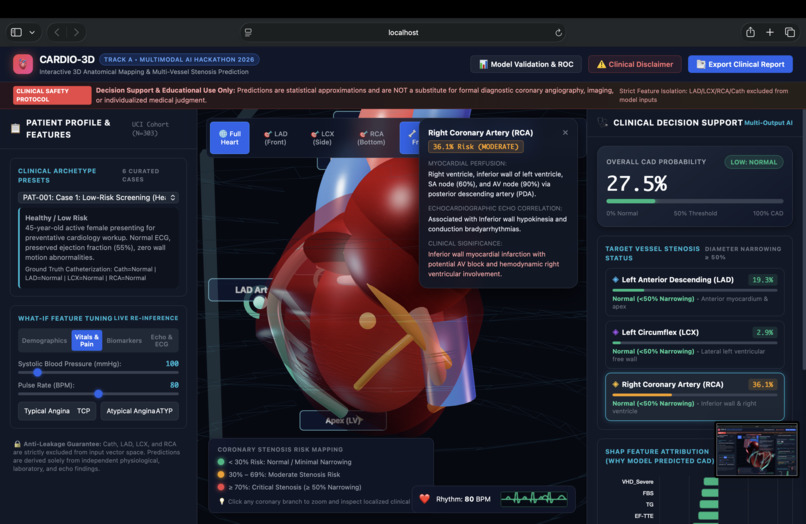Screen dimensions: 806x524
Task: Click the heart icon beside Rhythm 80 BPM
Action: (x=425, y=499)
